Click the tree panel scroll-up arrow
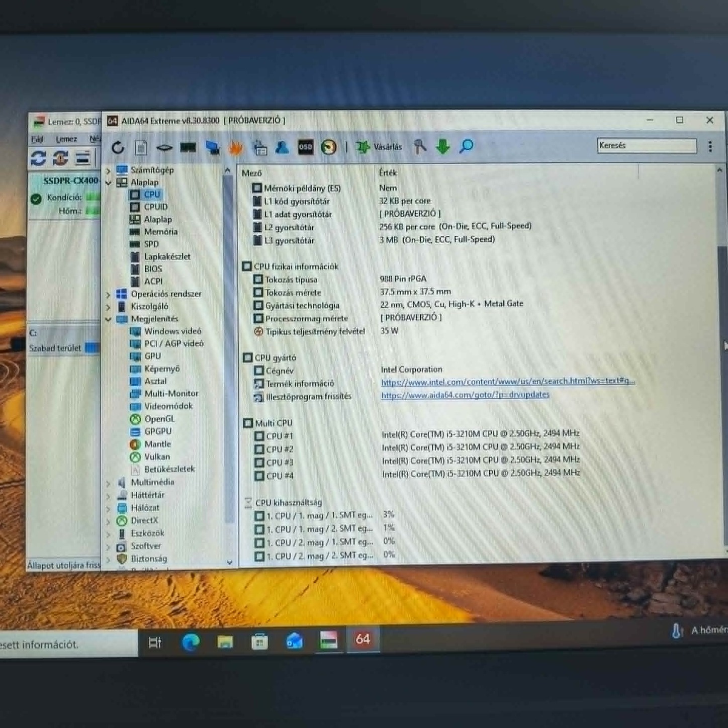The height and width of the screenshot is (728, 728). click(227, 171)
